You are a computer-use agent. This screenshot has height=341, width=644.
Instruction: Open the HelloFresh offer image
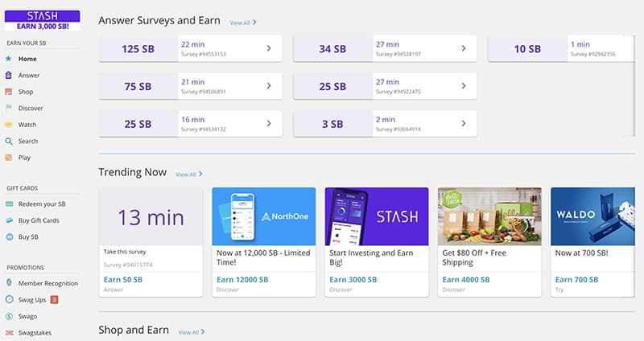click(489, 216)
